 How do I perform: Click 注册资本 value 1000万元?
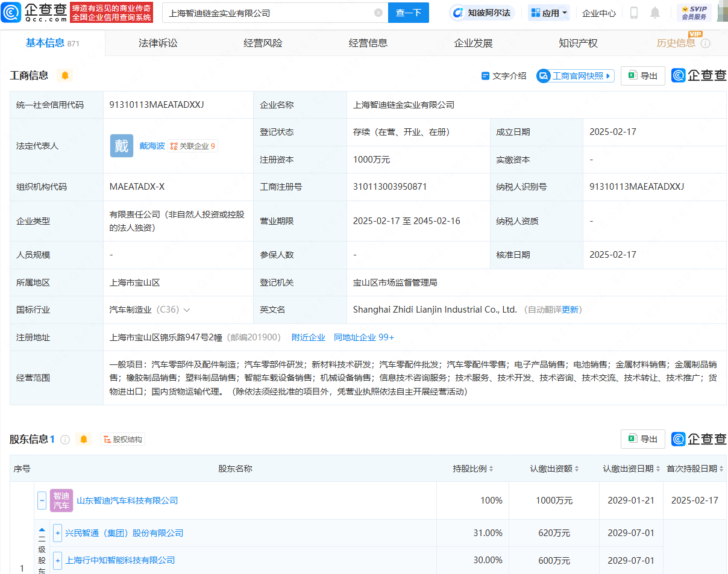(x=372, y=160)
